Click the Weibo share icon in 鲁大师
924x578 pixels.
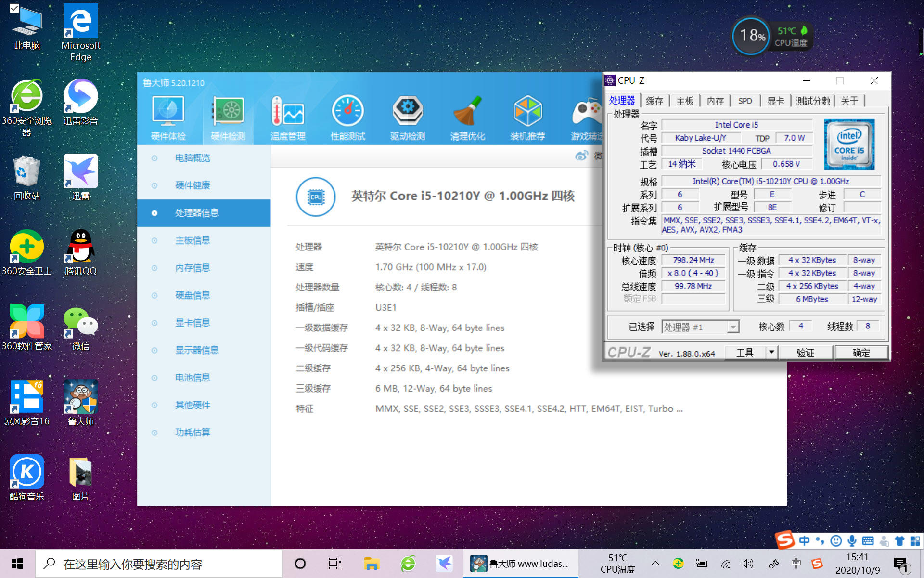pos(581,156)
